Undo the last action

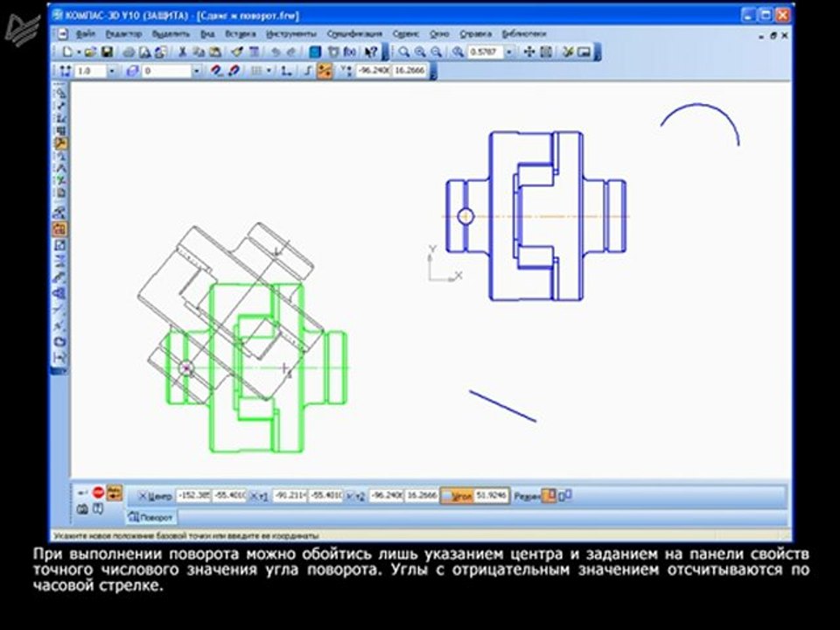pyautogui.click(x=276, y=52)
